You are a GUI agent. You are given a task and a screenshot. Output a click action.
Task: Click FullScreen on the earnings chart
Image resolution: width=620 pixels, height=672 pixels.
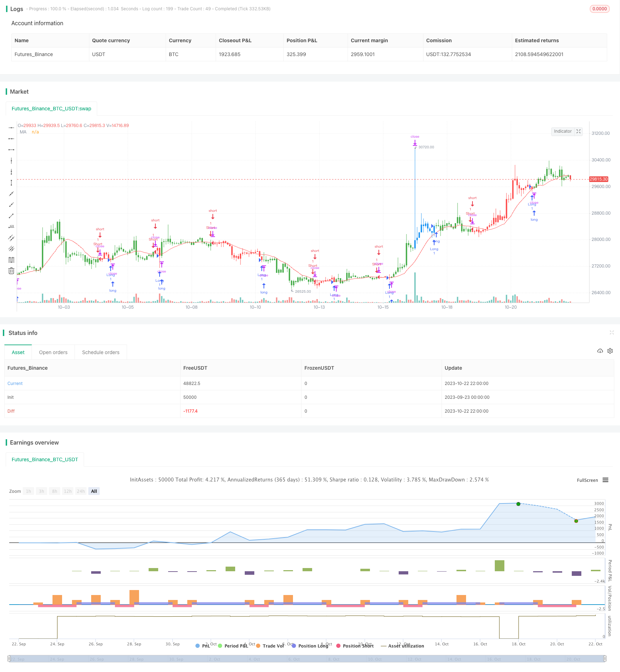coord(587,480)
